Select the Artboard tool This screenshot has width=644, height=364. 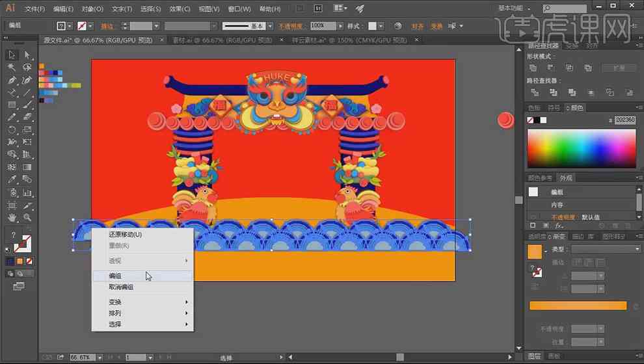pyautogui.click(x=12, y=205)
